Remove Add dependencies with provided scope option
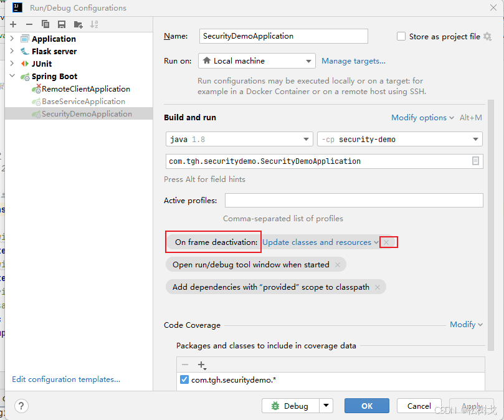 point(378,287)
